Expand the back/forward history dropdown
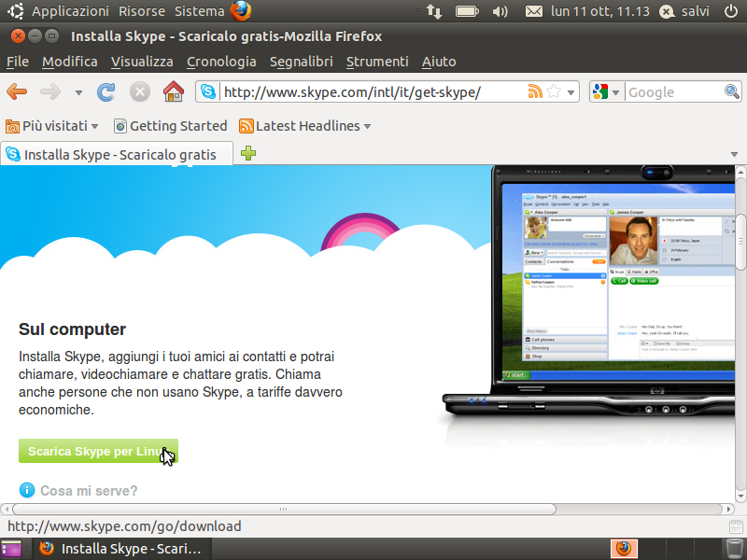747x560 pixels. pyautogui.click(x=78, y=92)
